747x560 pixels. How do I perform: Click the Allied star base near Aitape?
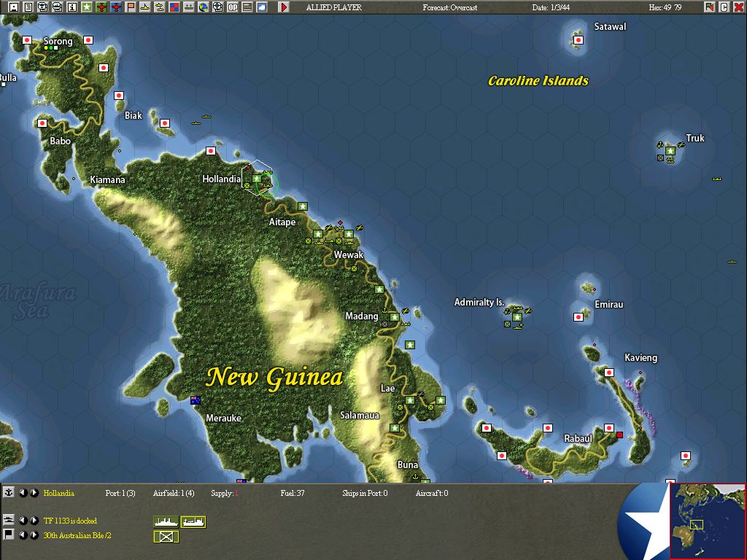303,206
